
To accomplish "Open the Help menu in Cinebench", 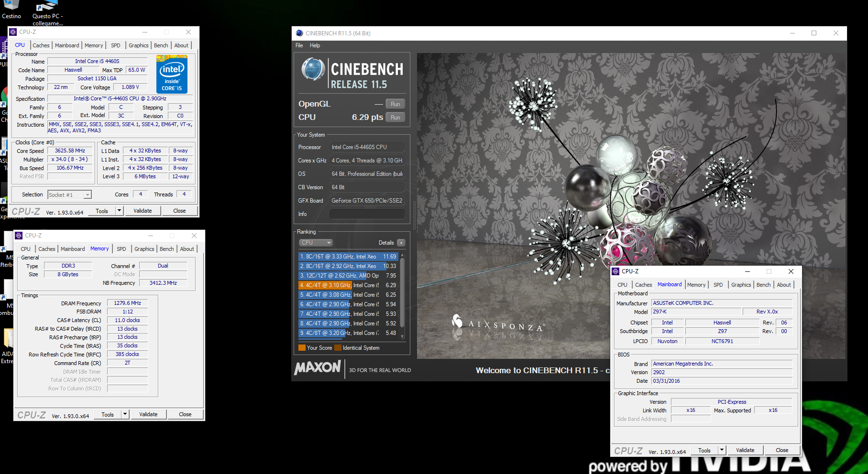I will [315, 45].
